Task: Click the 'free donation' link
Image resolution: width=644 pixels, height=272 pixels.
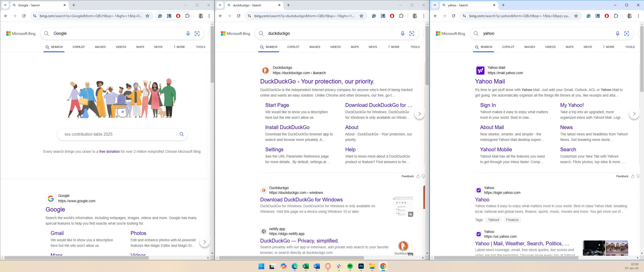Action: click(x=109, y=152)
